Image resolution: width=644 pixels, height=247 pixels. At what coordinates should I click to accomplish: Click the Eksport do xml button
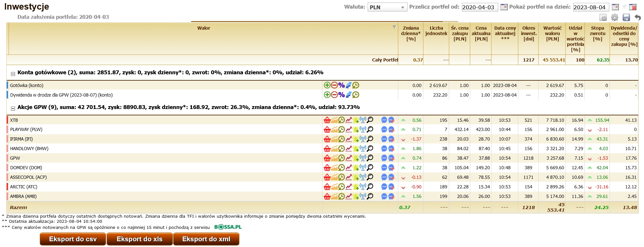[206, 239]
